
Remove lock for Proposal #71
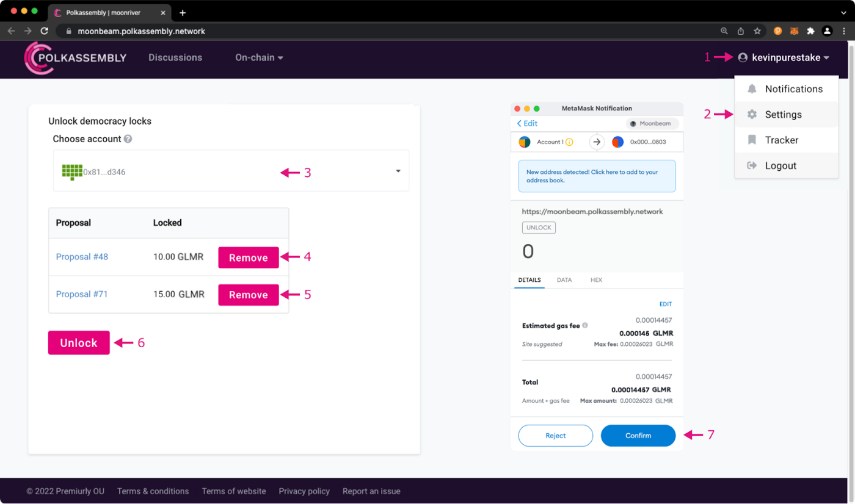(x=249, y=295)
